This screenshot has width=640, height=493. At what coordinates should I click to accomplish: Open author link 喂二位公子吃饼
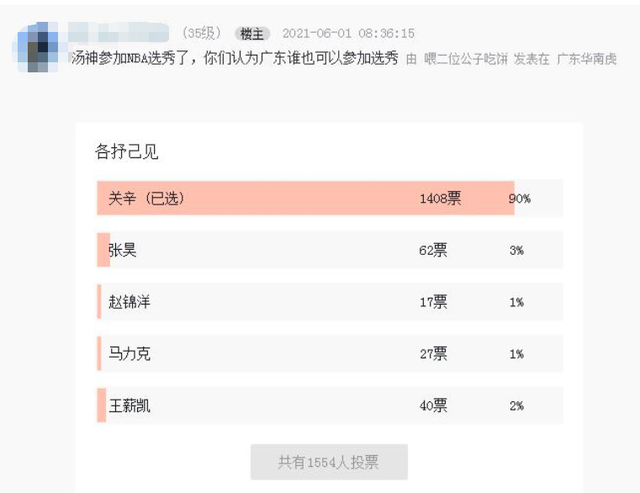(466, 59)
